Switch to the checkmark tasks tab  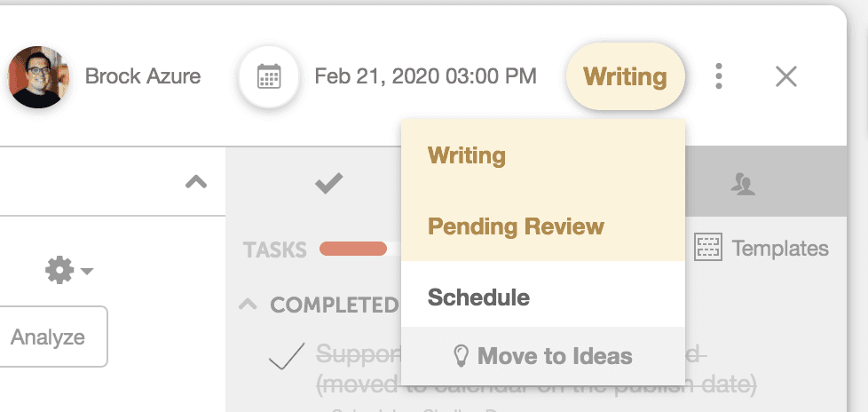pos(328,183)
